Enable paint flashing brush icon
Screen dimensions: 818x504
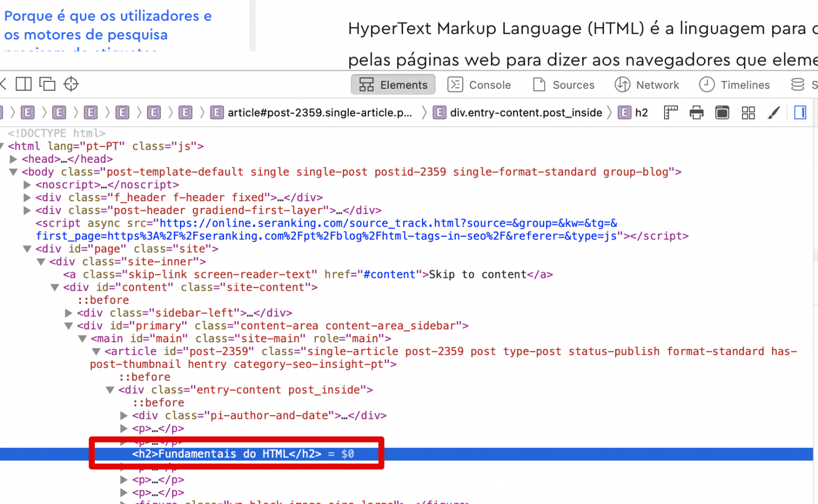click(x=774, y=112)
